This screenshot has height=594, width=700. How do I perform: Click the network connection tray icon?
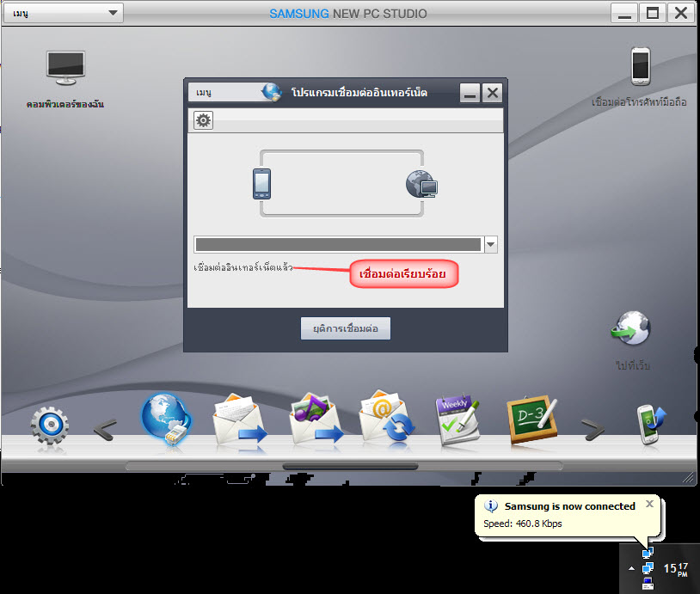pyautogui.click(x=648, y=568)
